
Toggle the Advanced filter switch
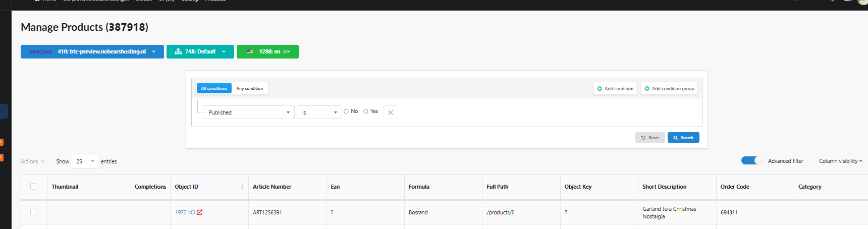tap(751, 160)
